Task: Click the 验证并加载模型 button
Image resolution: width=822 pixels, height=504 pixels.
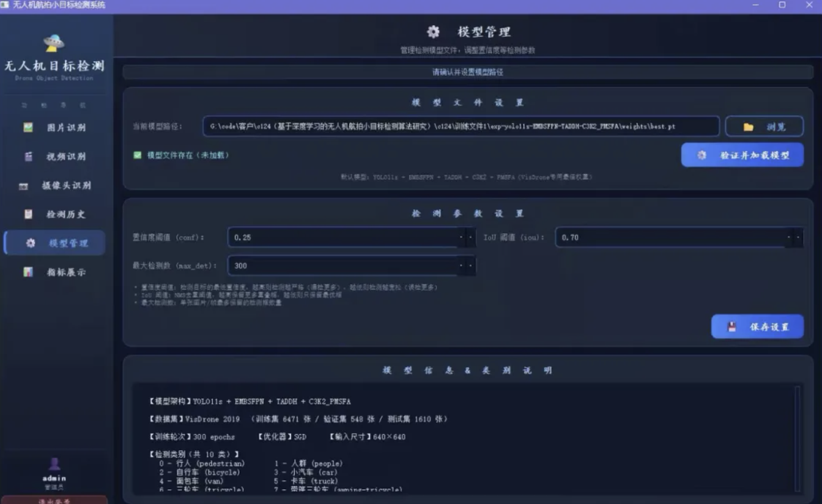Action: point(742,155)
